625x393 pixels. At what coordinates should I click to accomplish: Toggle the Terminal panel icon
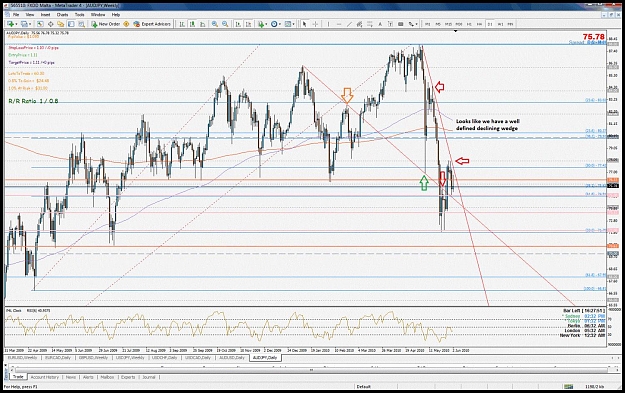pyautogui.click(x=71, y=24)
